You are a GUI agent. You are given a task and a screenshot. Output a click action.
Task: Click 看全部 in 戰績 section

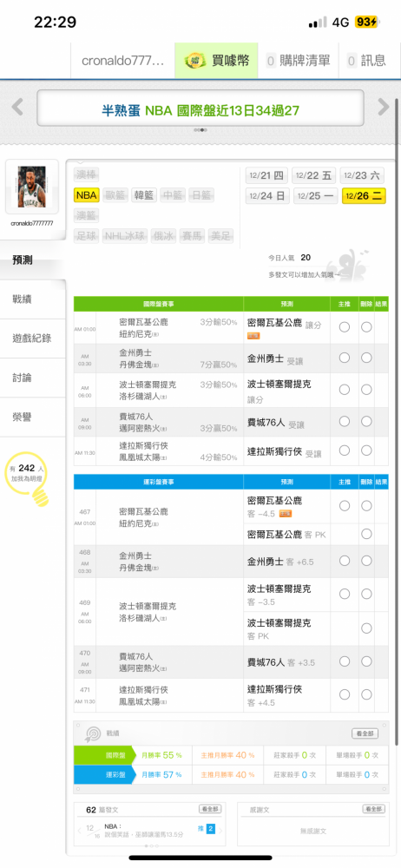click(365, 733)
